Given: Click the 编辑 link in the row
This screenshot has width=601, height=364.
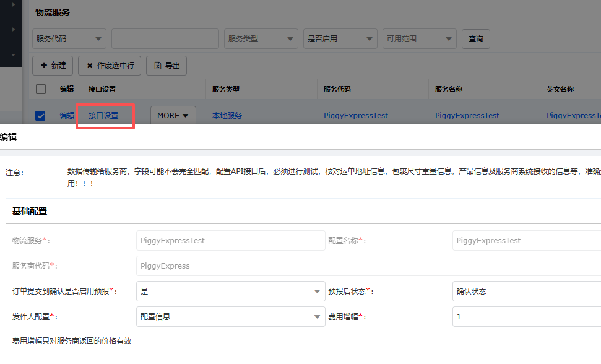Looking at the screenshot, I should [66, 116].
